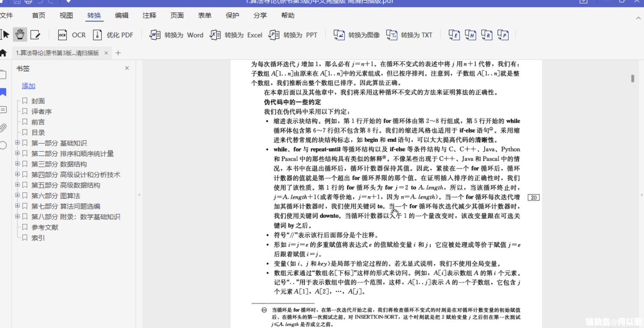Click the 添加 add bookmark link
The image size is (644, 328).
(x=29, y=86)
